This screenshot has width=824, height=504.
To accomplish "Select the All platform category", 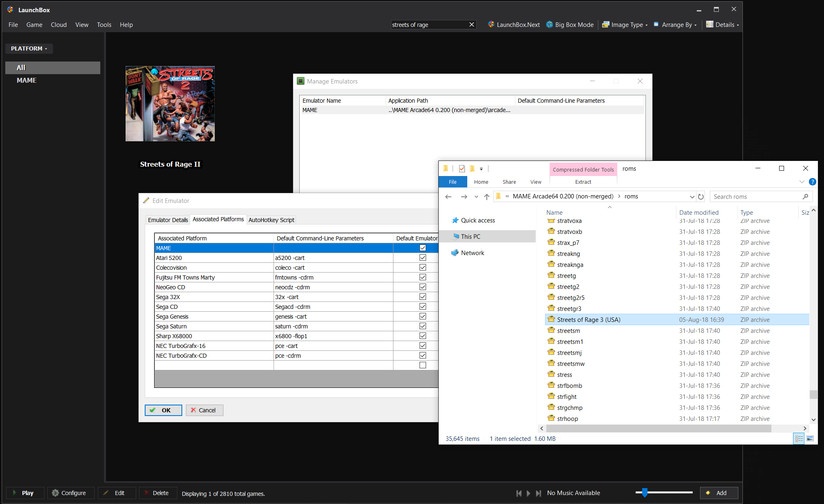I will point(53,68).
